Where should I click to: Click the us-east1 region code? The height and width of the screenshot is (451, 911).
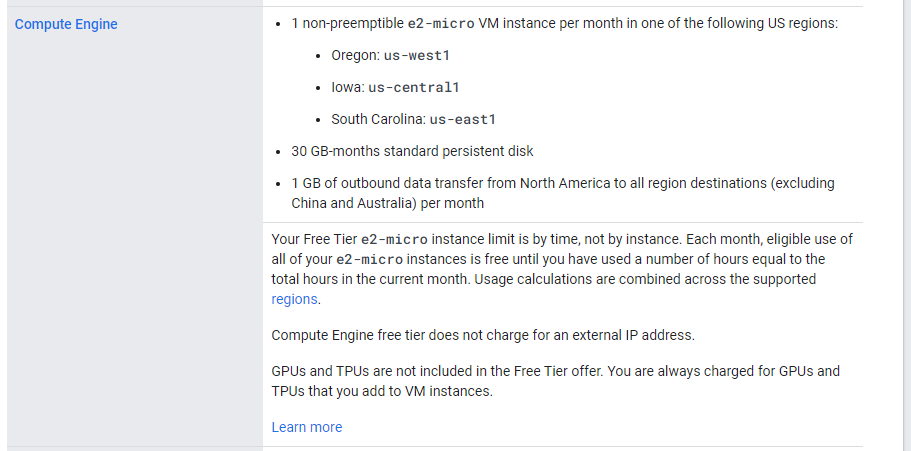(x=462, y=120)
